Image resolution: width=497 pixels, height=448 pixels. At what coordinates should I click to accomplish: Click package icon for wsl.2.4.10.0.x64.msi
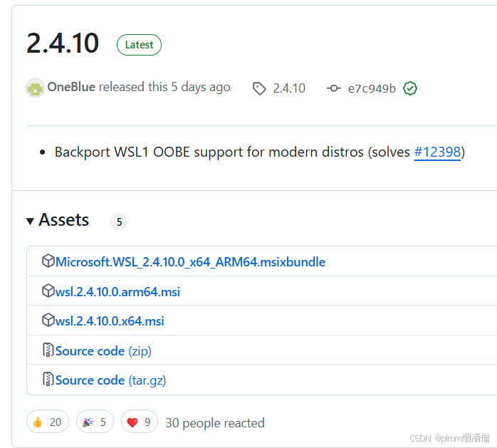(48, 320)
